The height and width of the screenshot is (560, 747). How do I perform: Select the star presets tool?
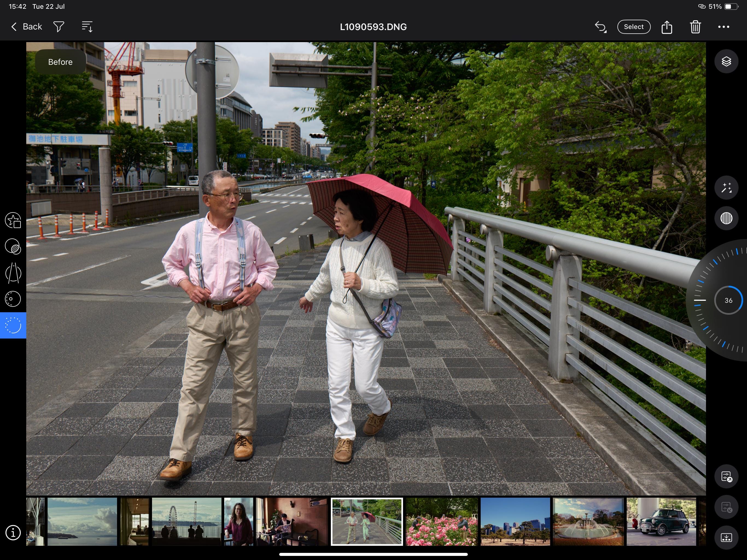(x=13, y=220)
